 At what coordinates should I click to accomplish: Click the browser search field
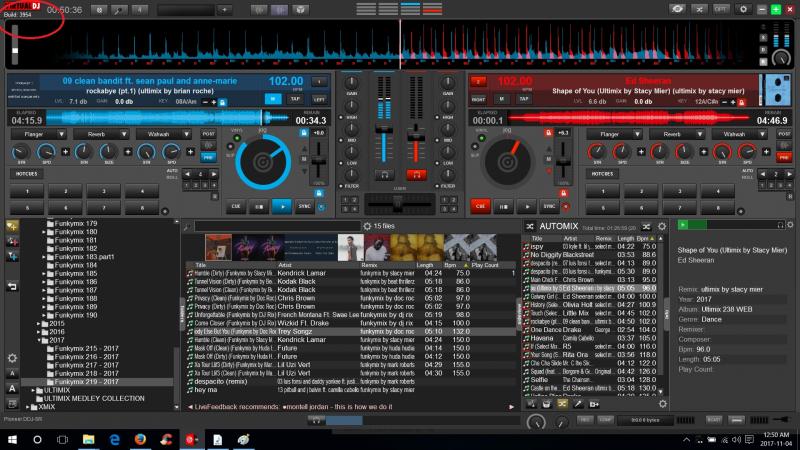coord(278,226)
